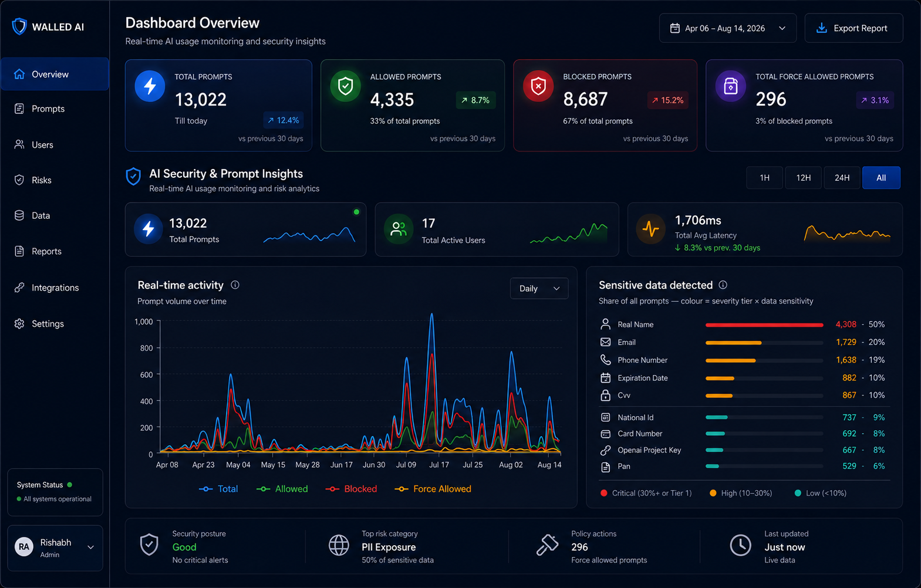
Task: Click the Critical red legend swatch
Action: (x=603, y=493)
